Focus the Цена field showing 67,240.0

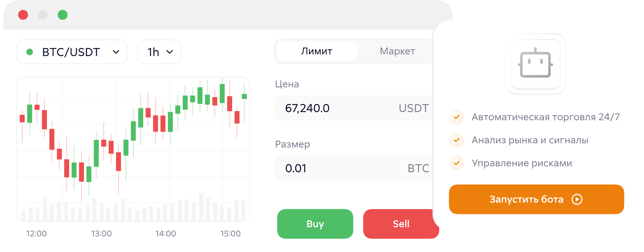pos(354,108)
